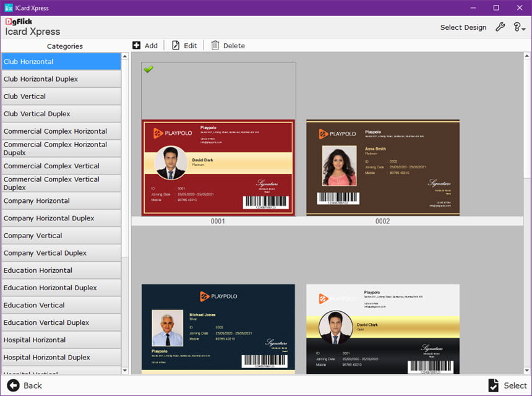Click the Select Design header text

click(463, 27)
